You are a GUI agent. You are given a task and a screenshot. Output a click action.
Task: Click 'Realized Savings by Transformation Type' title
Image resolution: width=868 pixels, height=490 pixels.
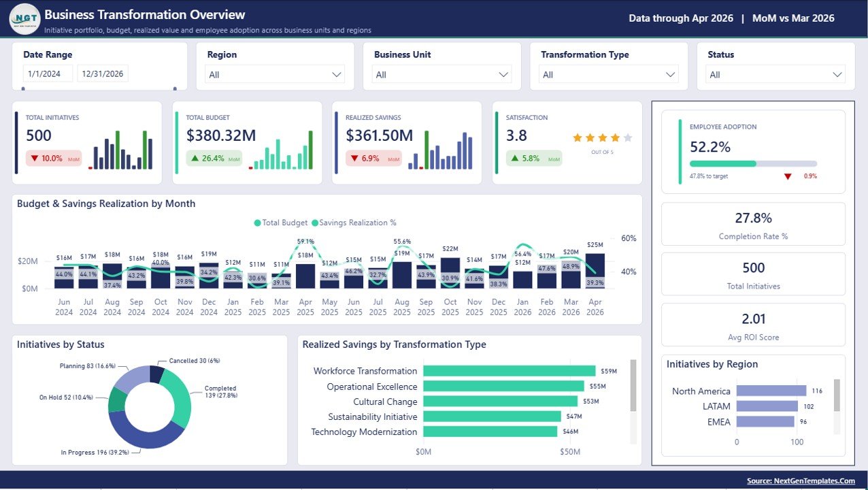tap(395, 344)
